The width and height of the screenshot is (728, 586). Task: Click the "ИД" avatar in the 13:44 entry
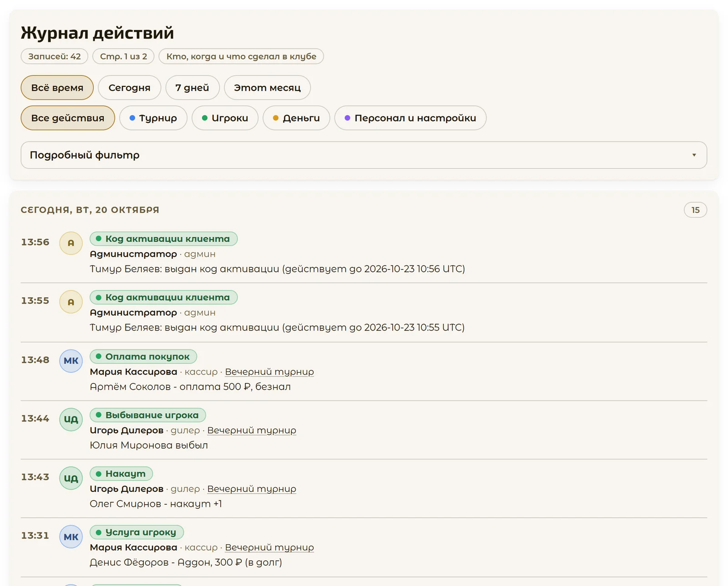coord(71,419)
